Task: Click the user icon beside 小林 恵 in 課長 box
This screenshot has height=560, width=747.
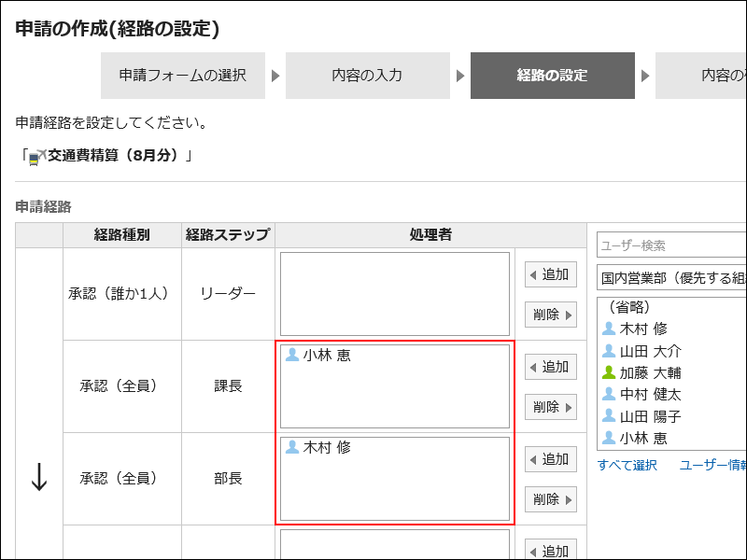Action: [292, 355]
